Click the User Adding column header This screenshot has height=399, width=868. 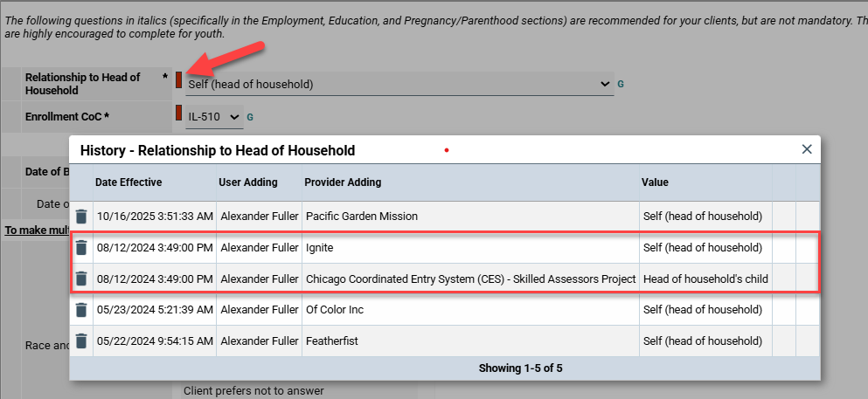[x=247, y=182]
